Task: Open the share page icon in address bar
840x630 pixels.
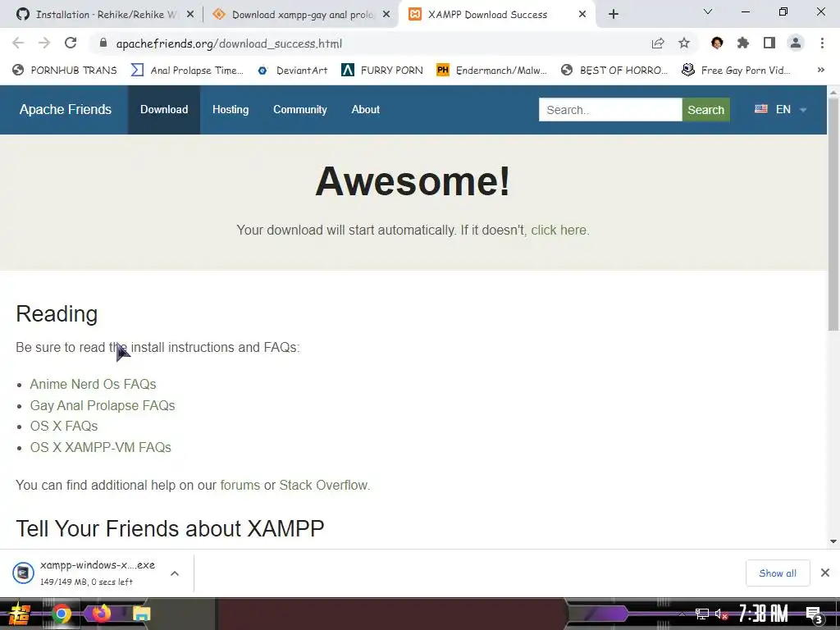Action: (x=658, y=43)
